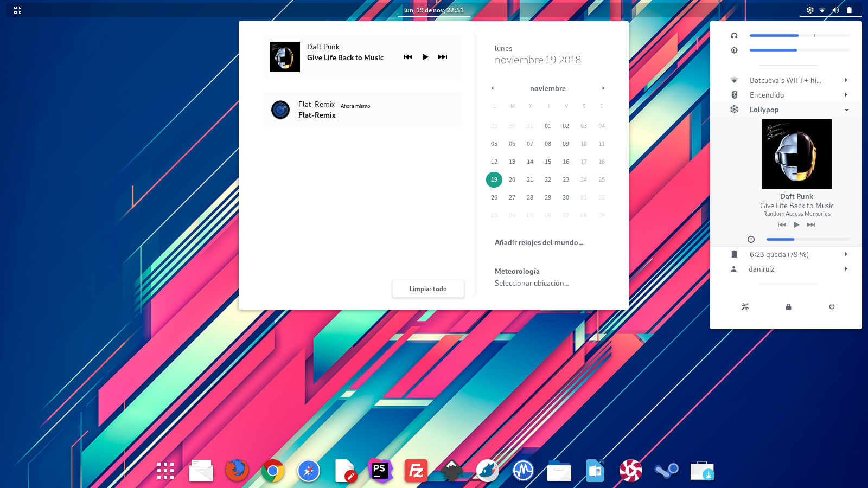This screenshot has width=868, height=488.
Task: Open PhpStorm from the dock
Action: coord(380,471)
